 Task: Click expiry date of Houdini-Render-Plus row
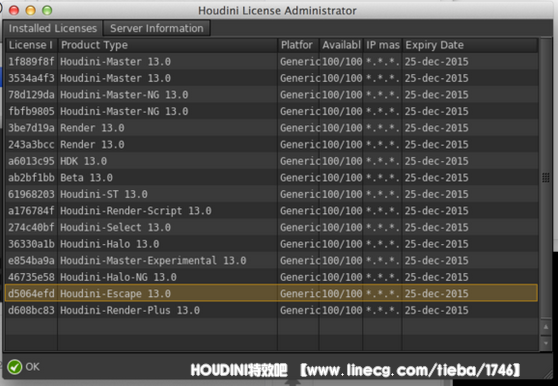pyautogui.click(x=437, y=310)
